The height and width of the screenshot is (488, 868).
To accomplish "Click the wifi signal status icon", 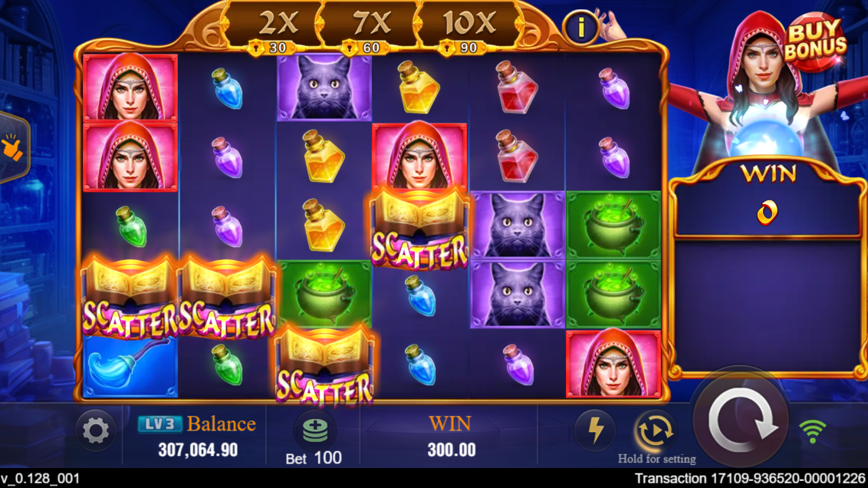I will click(813, 430).
